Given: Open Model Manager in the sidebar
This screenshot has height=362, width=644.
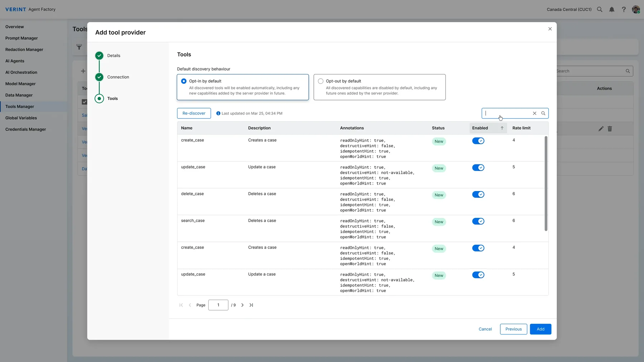Looking at the screenshot, I should [20, 84].
